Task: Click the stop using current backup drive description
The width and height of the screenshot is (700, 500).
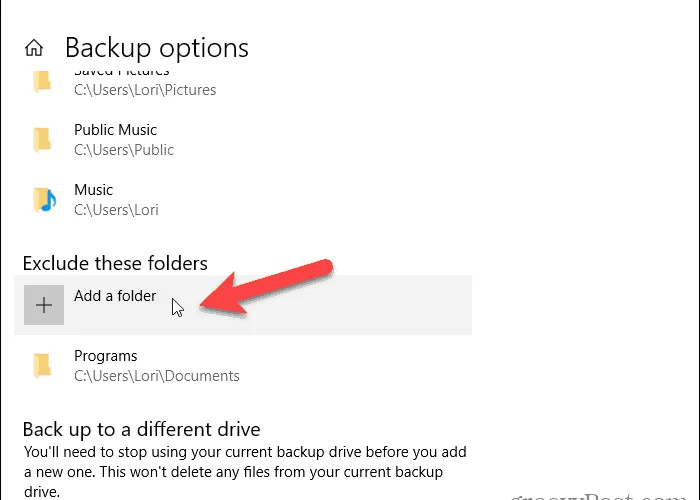Action: [245, 471]
